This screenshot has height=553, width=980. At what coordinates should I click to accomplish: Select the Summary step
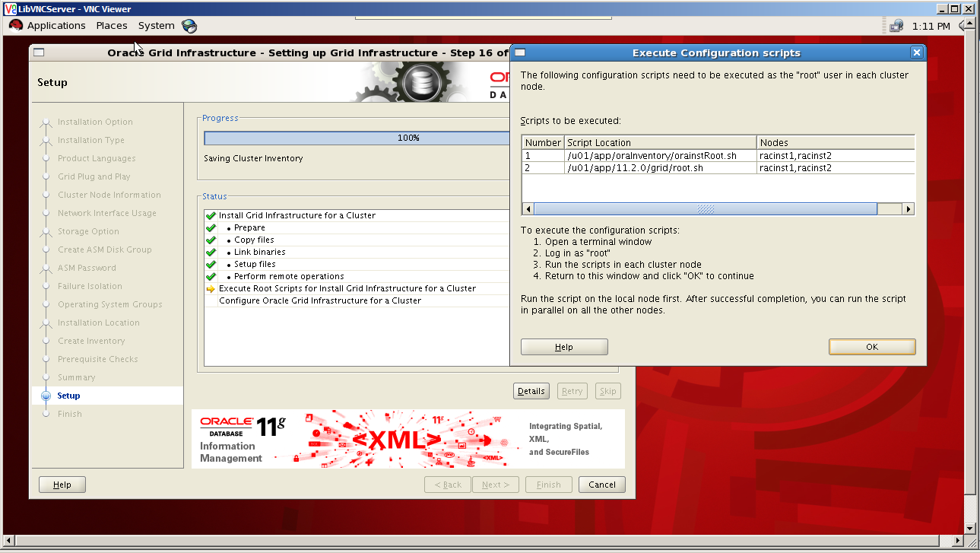77,377
